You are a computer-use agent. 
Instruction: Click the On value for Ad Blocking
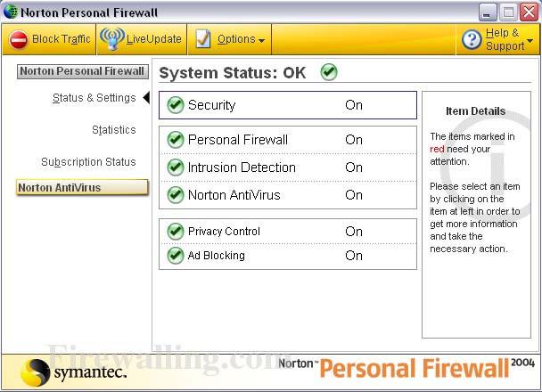coord(354,256)
